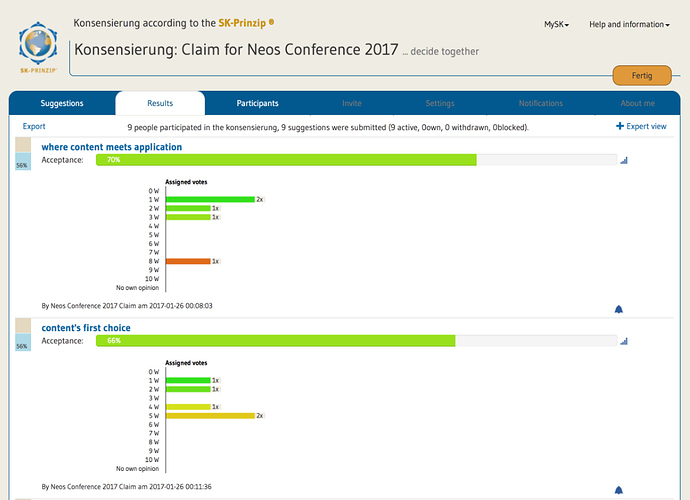
Task: Open the SK-Prinzip link in header
Action: point(243,23)
